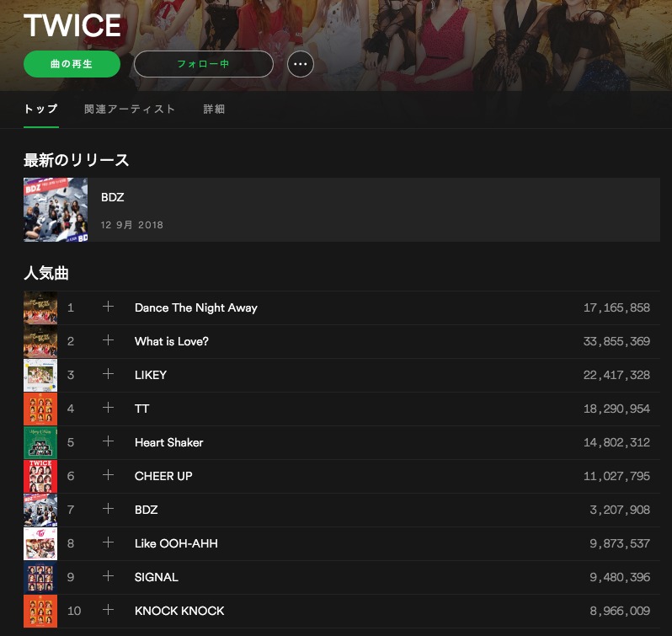672x636 pixels.
Task: Select track title Heart Shaker
Action: (x=169, y=443)
